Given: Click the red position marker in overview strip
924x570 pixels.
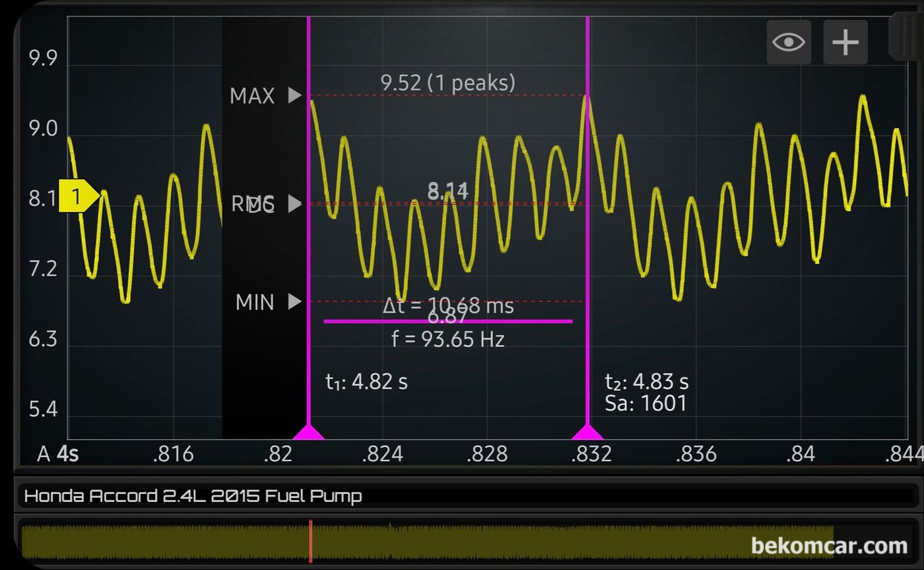Looking at the screenshot, I should click(310, 541).
